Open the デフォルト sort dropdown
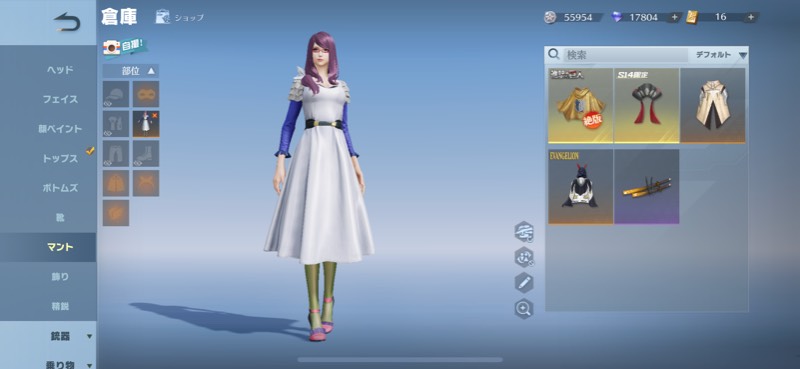800x369 pixels. click(x=721, y=55)
